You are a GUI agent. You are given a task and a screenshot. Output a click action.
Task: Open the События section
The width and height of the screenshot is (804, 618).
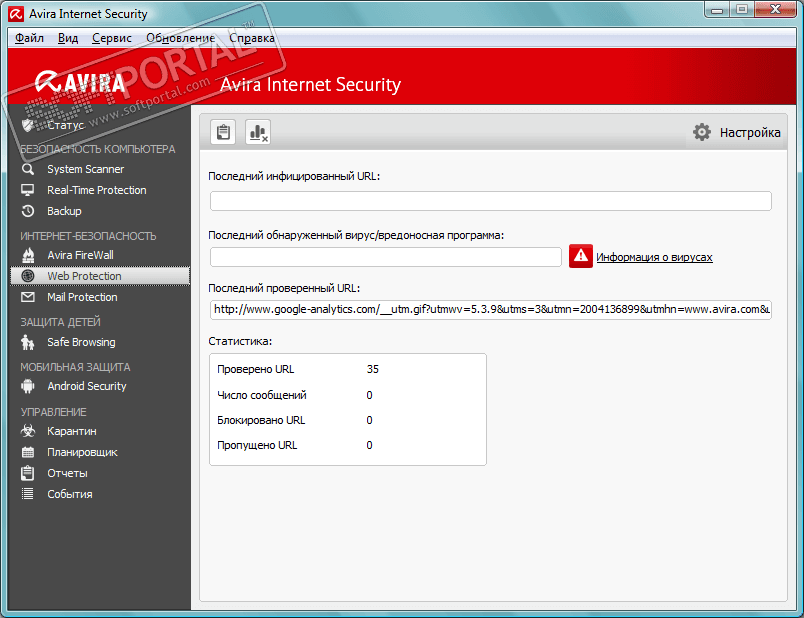point(70,494)
